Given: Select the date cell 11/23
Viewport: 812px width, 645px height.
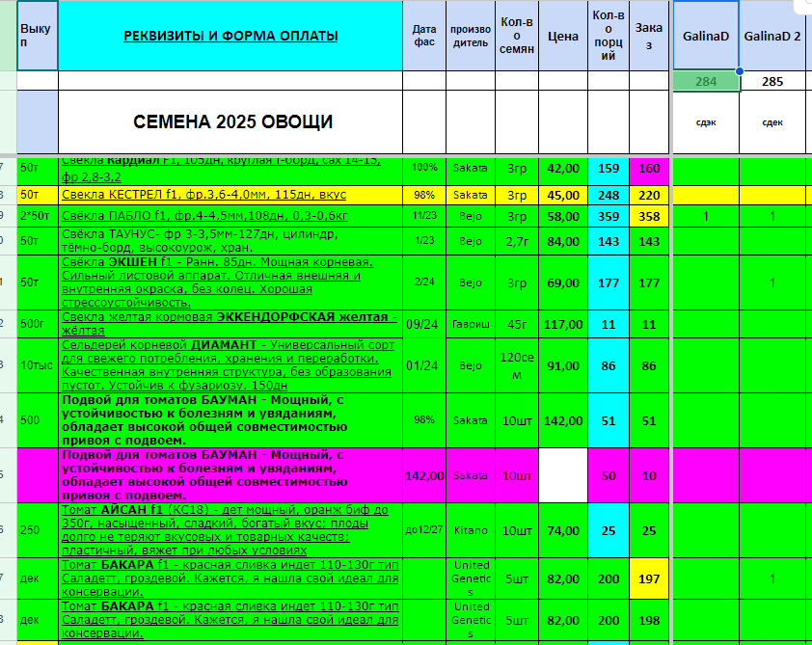Looking at the screenshot, I should (424, 216).
